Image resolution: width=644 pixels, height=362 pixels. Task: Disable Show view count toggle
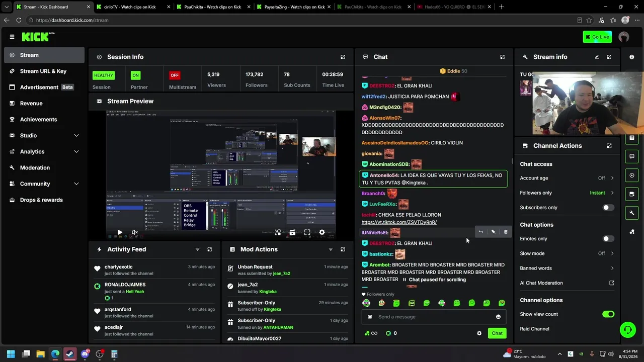(608, 314)
